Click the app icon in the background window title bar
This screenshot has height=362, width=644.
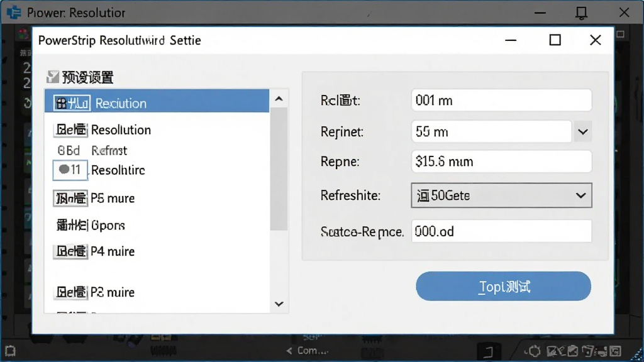pos(14,13)
